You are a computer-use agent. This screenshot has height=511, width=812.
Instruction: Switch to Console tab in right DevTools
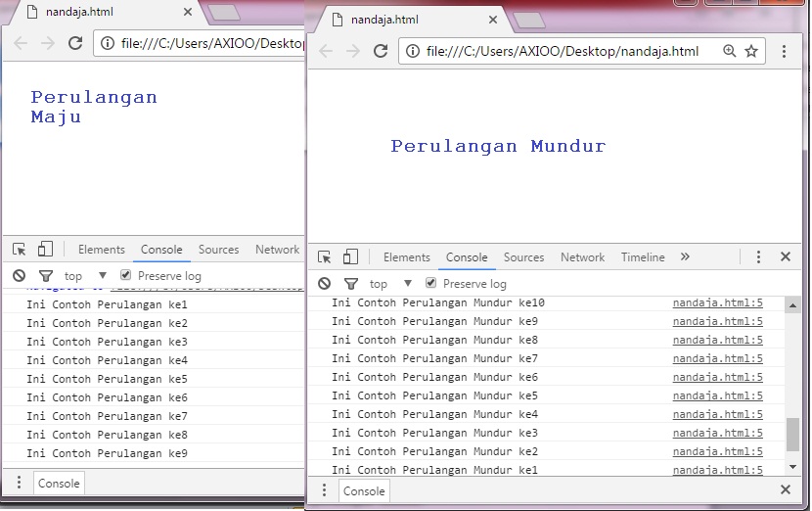pos(467,257)
